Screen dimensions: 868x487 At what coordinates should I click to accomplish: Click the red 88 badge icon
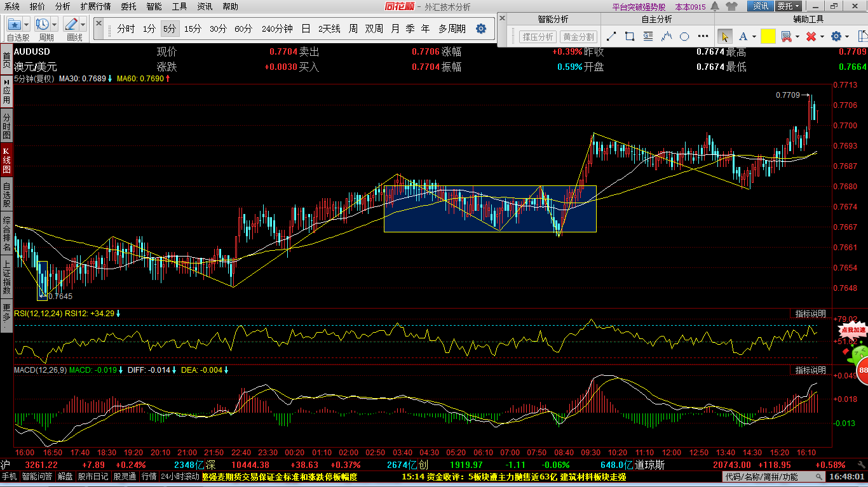pyautogui.click(x=862, y=371)
